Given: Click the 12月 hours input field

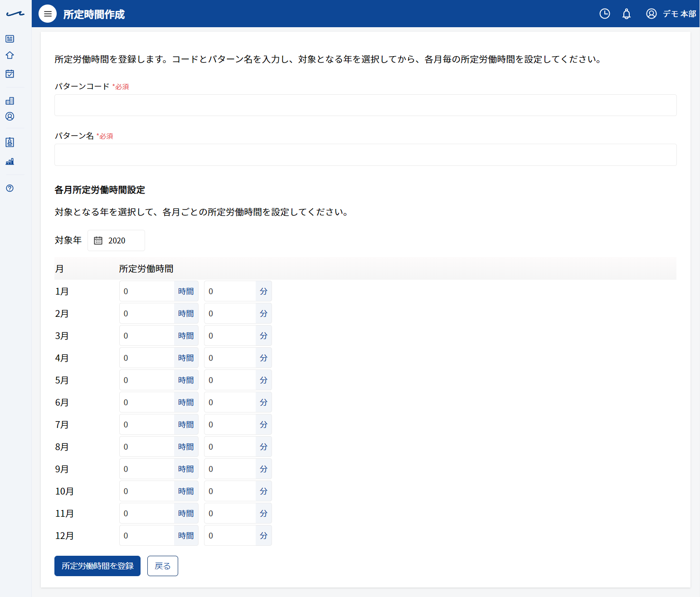Looking at the screenshot, I should [147, 535].
